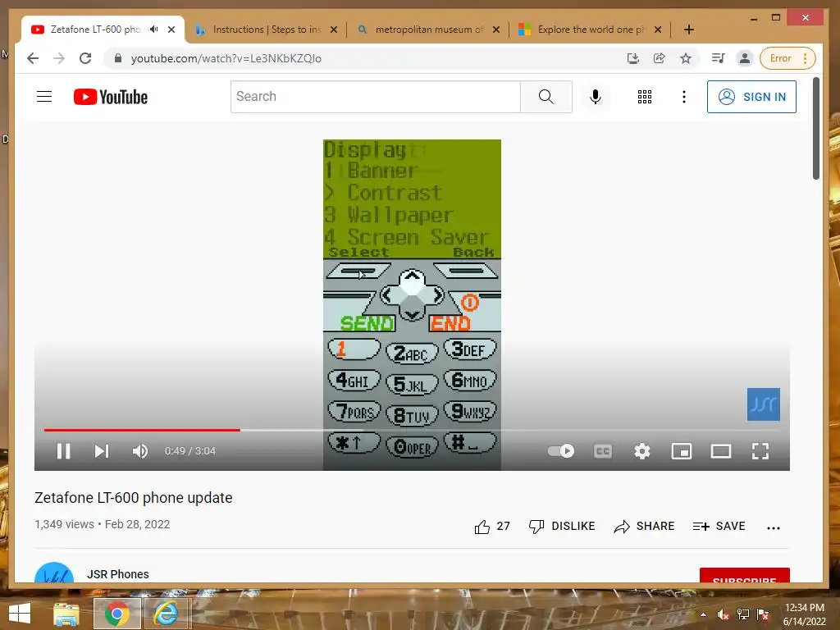Screen dimensions: 840x630
Task: Toggle closed captions button
Action: click(x=603, y=451)
